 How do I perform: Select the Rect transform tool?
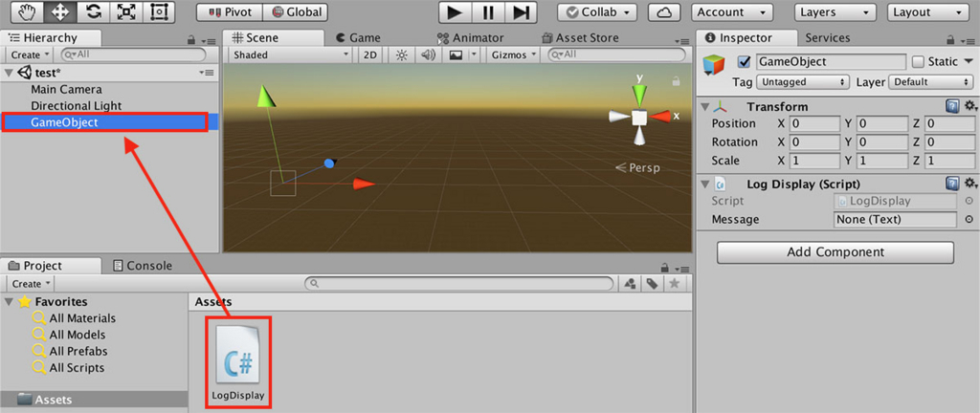coord(160,11)
